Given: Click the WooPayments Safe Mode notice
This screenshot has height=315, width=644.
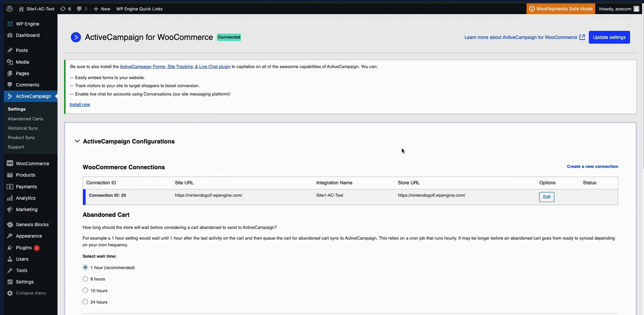Looking at the screenshot, I should coord(560,9).
